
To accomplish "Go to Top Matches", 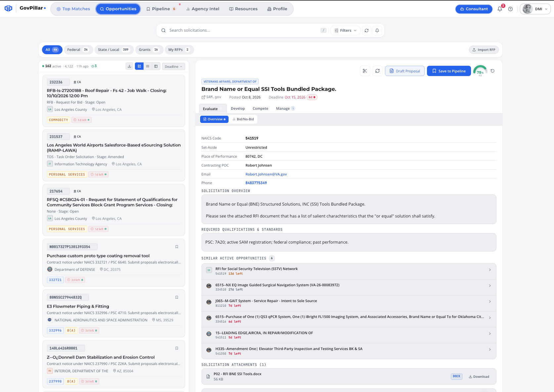I will pyautogui.click(x=73, y=9).
